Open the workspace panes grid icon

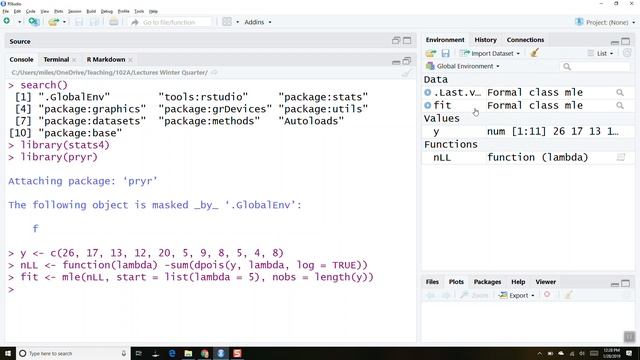coord(227,22)
